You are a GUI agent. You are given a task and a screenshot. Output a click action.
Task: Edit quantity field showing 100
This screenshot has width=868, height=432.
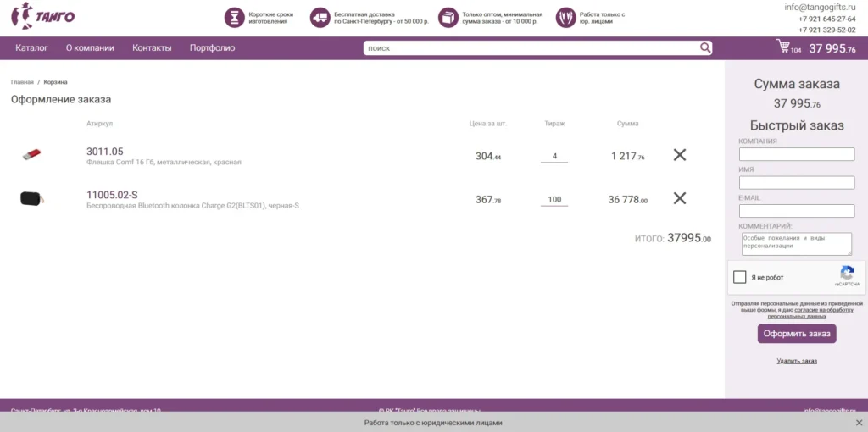(x=554, y=200)
